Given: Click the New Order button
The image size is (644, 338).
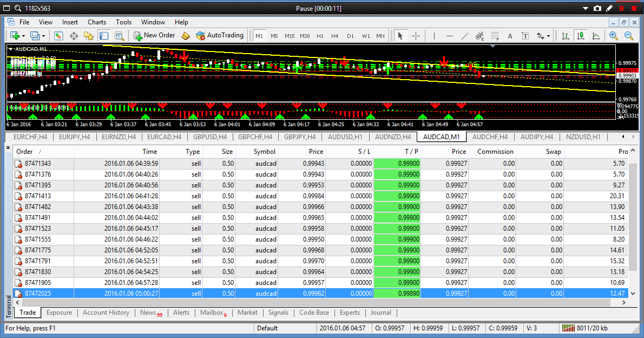Looking at the screenshot, I should 154,35.
